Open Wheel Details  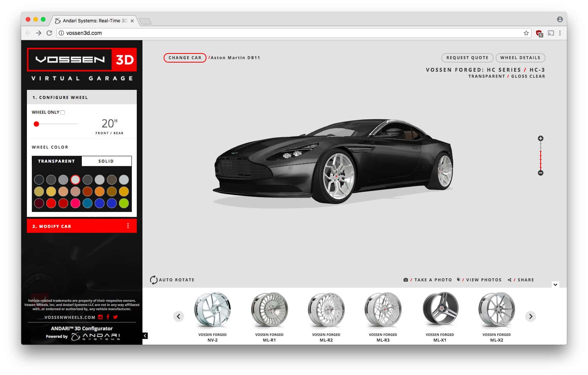521,58
